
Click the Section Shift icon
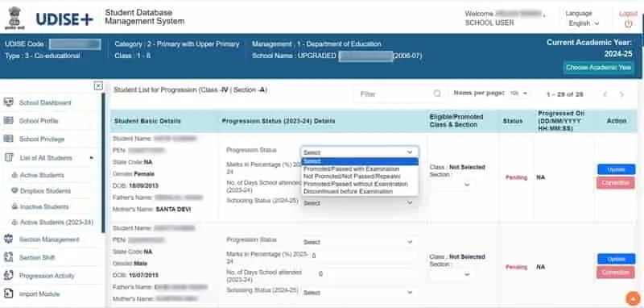(8, 257)
